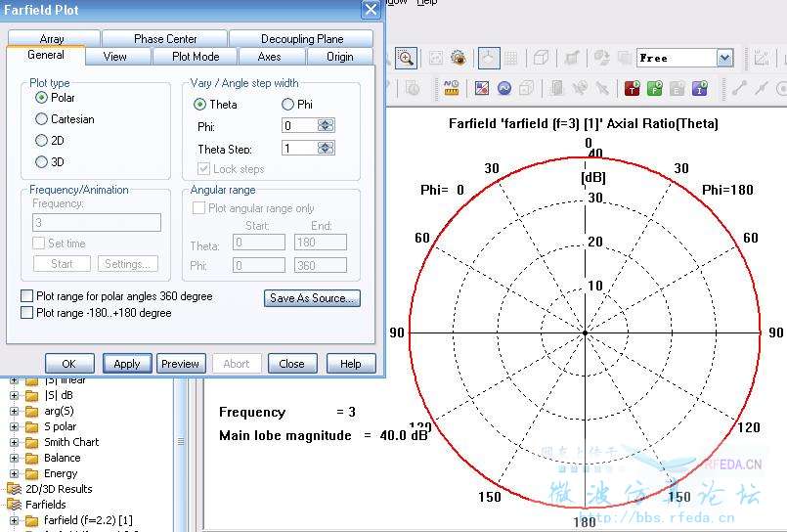This screenshot has height=532, width=787.
Task: Enable Plot angular range only
Action: point(198,207)
